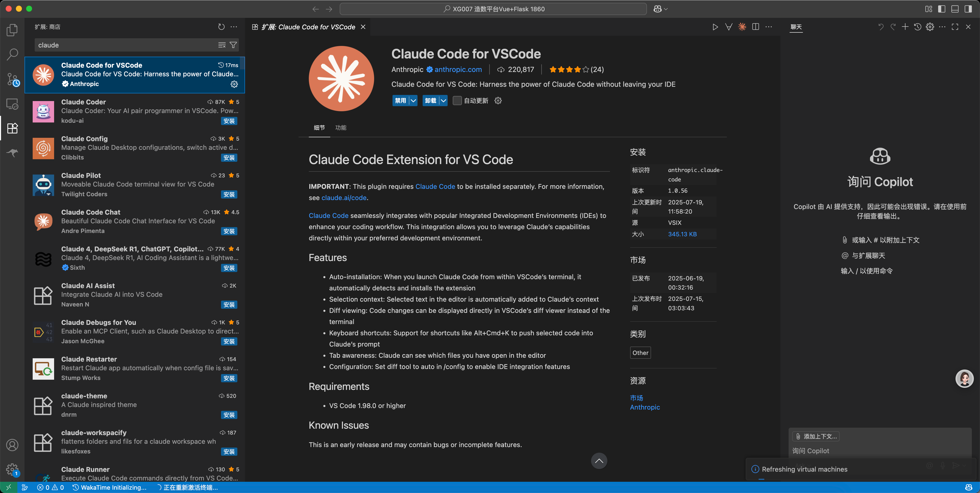Open the Explorer view in activity bar

pos(12,30)
